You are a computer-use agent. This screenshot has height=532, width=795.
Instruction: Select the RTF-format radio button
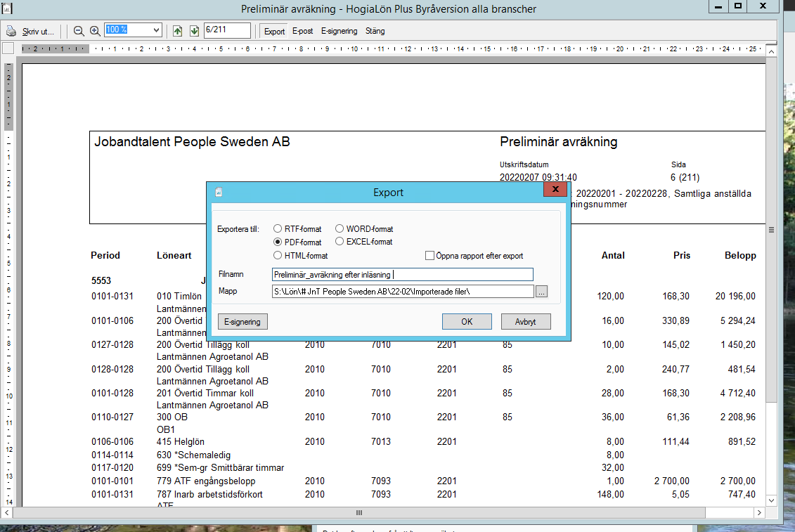click(278, 228)
